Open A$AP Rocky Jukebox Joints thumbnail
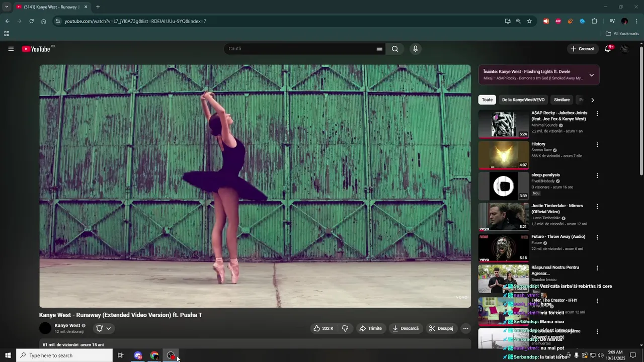 pyautogui.click(x=504, y=124)
